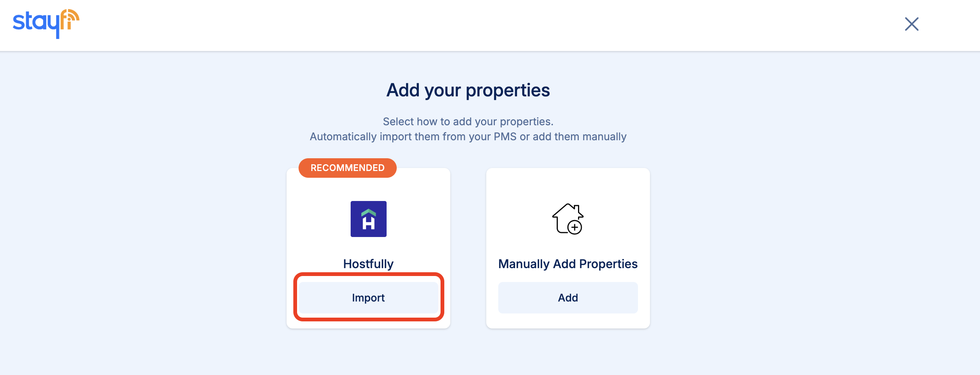Click the Hostfully logo icon
Viewport: 980px width, 375px height.
(x=368, y=219)
